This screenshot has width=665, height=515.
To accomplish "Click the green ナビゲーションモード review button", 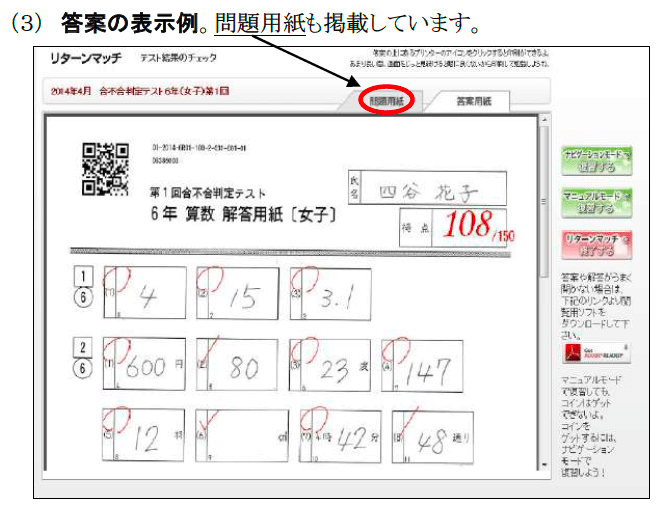I will click(x=596, y=161).
